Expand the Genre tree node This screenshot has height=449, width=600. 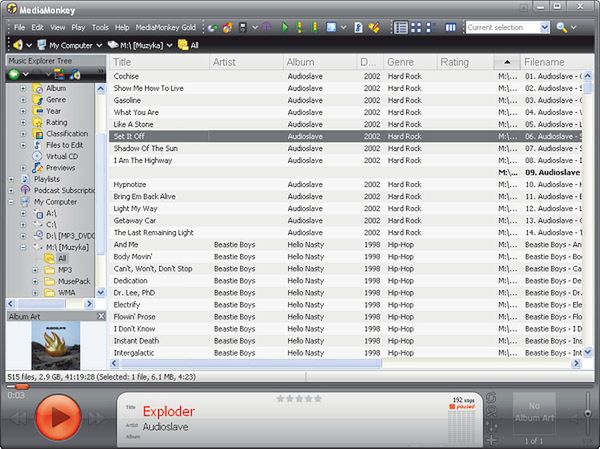click(23, 100)
